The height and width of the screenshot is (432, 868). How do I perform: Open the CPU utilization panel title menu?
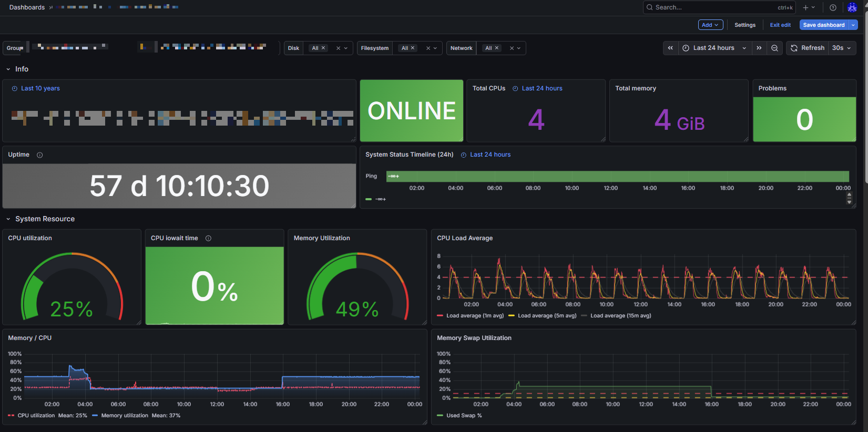30,238
